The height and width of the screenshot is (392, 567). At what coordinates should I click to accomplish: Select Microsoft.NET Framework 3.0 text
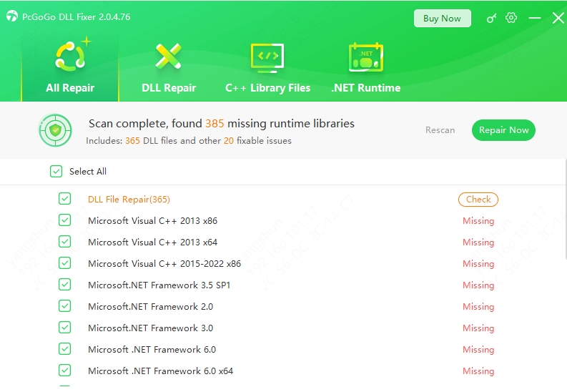[x=150, y=328]
